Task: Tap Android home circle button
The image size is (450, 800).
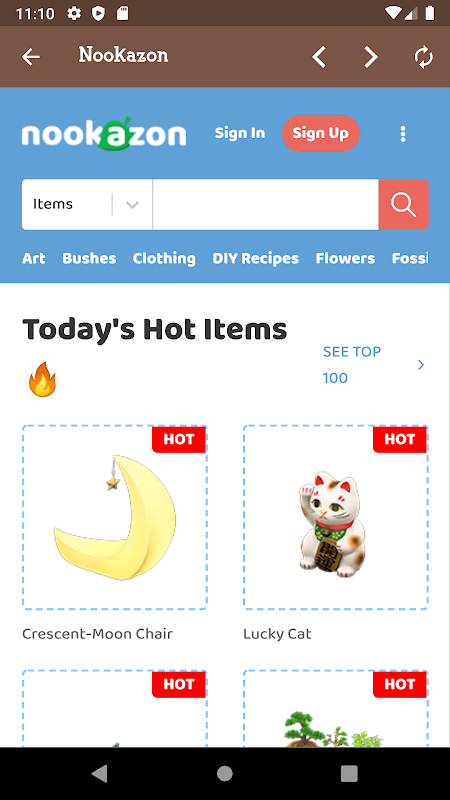Action: [224, 773]
